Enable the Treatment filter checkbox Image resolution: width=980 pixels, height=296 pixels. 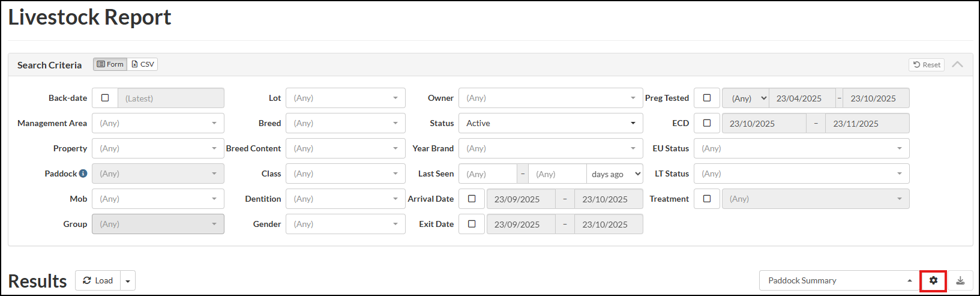707,199
